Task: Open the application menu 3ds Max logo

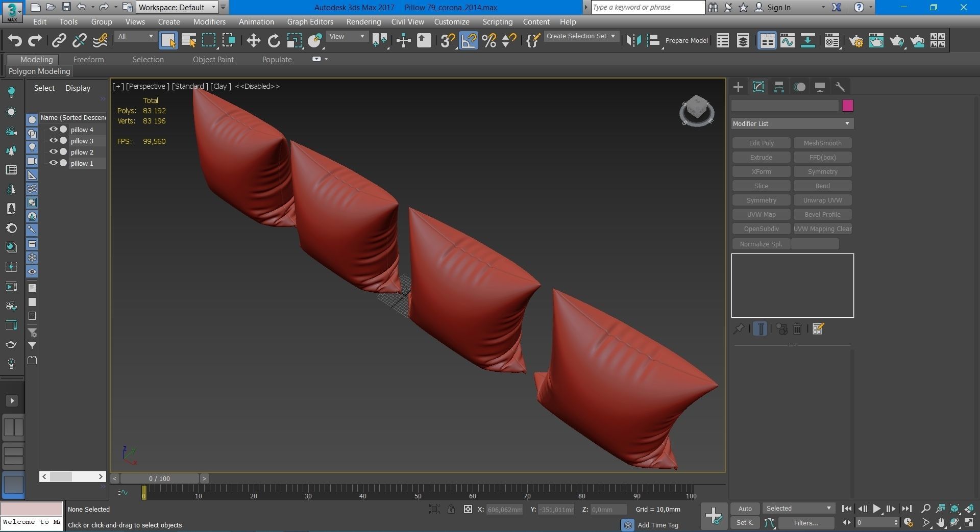Action: [12, 11]
